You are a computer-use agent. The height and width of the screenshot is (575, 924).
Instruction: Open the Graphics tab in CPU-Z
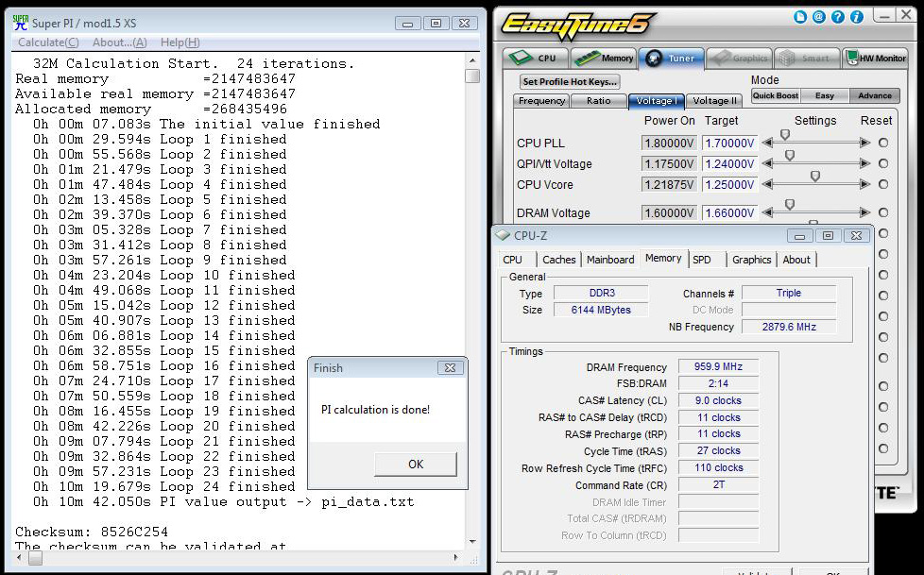752,260
